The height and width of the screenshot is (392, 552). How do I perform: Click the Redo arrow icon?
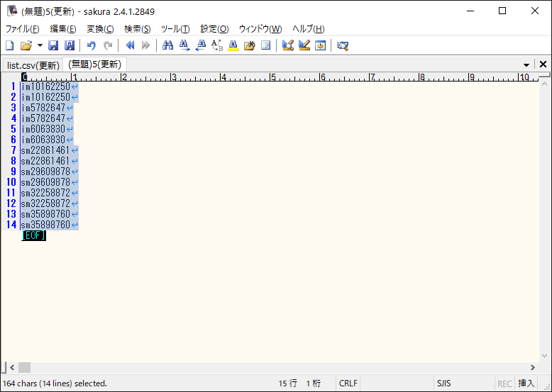(108, 45)
